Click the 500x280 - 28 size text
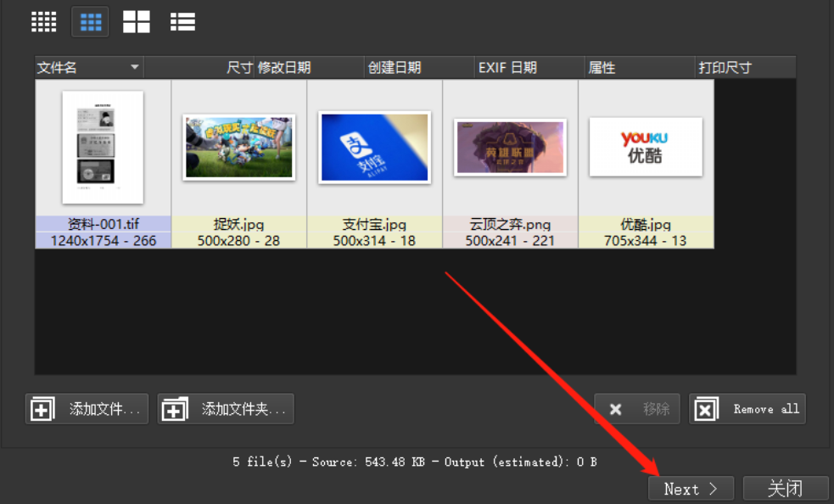This screenshot has height=504, width=834. pyautogui.click(x=238, y=241)
